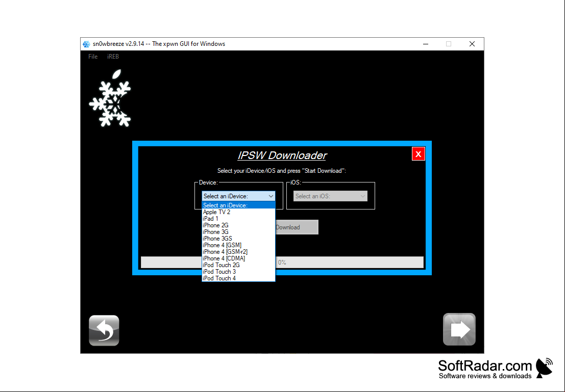Open the File menu
The image size is (565, 392).
tap(93, 57)
